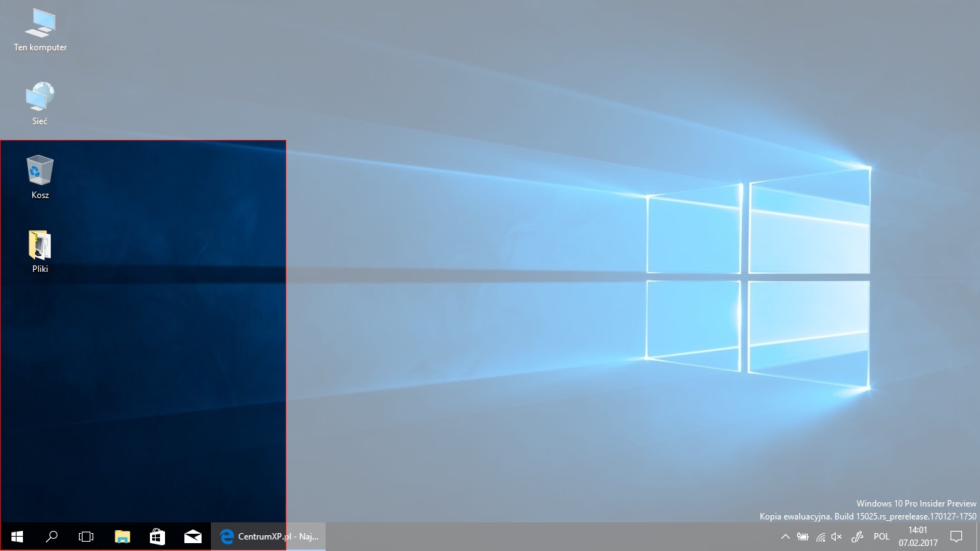This screenshot has width=980, height=551.
Task: Open the clock and calendar flyout
Action: tap(918, 537)
